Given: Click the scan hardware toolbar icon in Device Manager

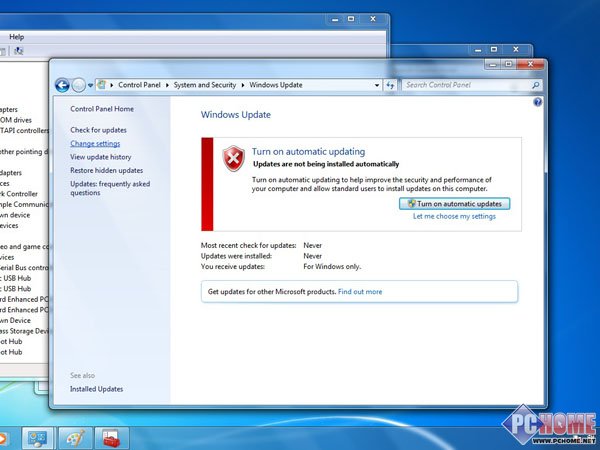Looking at the screenshot, I should click(x=18, y=51).
